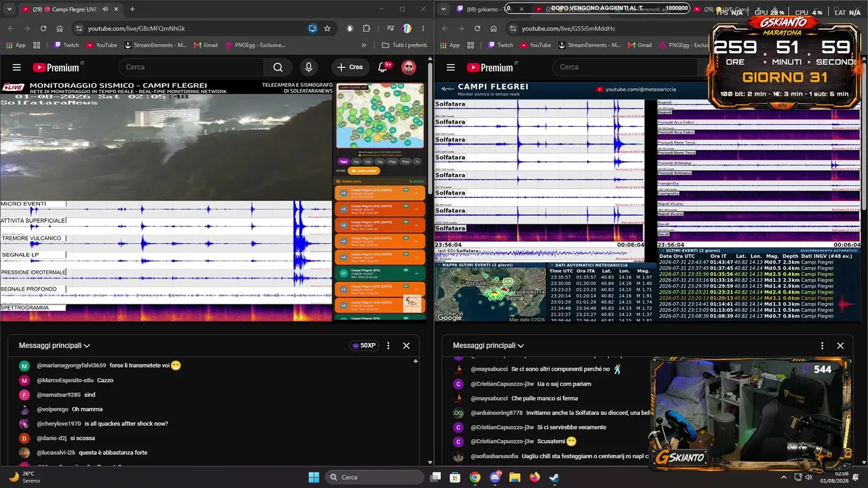Expand Messaggi principali dropdown in right chat
Screen dimensions: 868x488
488,346
